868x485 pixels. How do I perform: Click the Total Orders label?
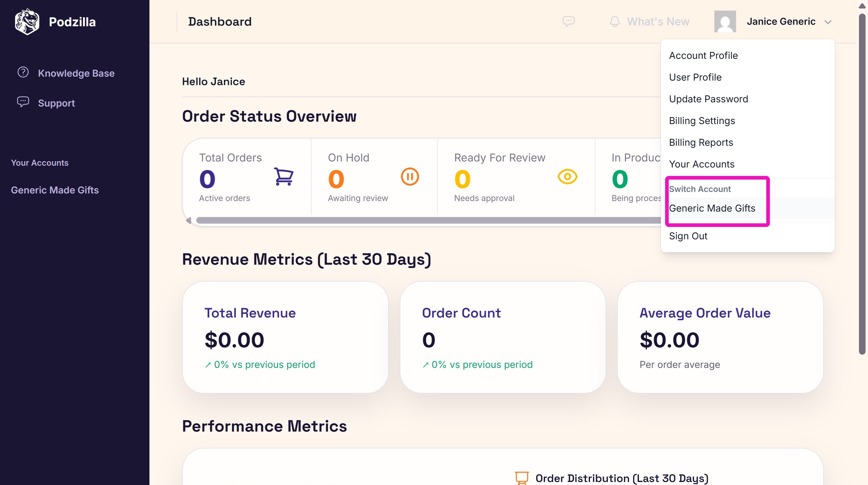pos(230,158)
